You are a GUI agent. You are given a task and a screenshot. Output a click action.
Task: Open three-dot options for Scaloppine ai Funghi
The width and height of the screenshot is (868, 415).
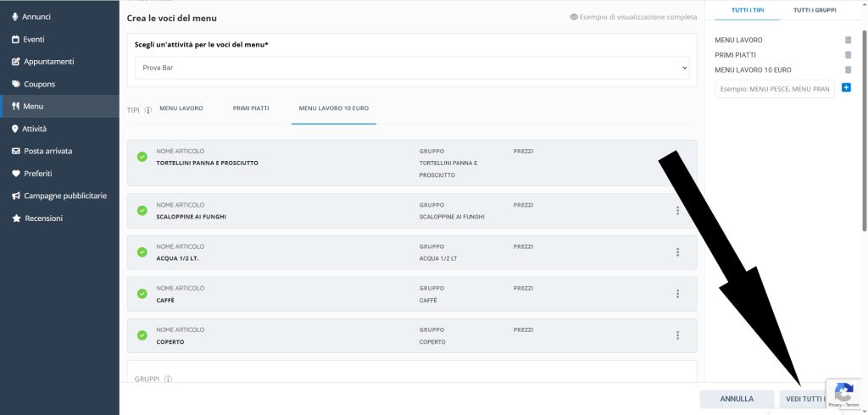(x=677, y=211)
